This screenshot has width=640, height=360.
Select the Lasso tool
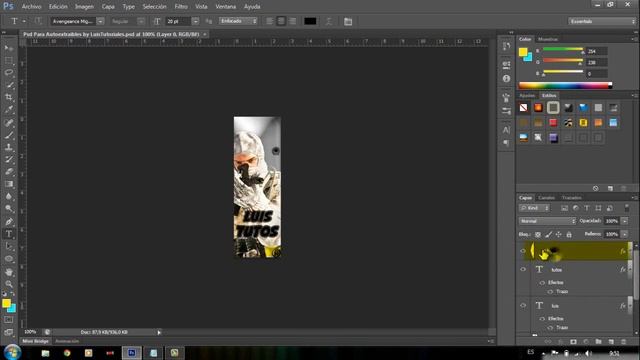pos(9,73)
